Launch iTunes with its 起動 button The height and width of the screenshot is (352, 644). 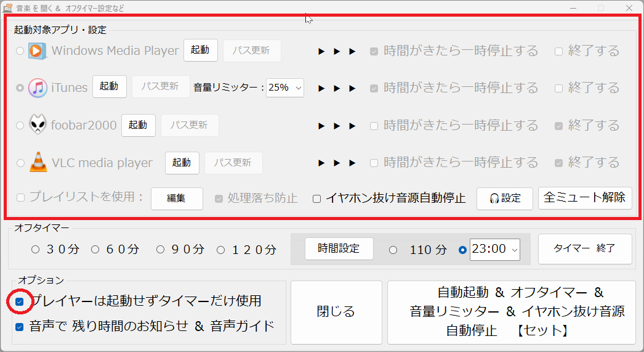[109, 86]
